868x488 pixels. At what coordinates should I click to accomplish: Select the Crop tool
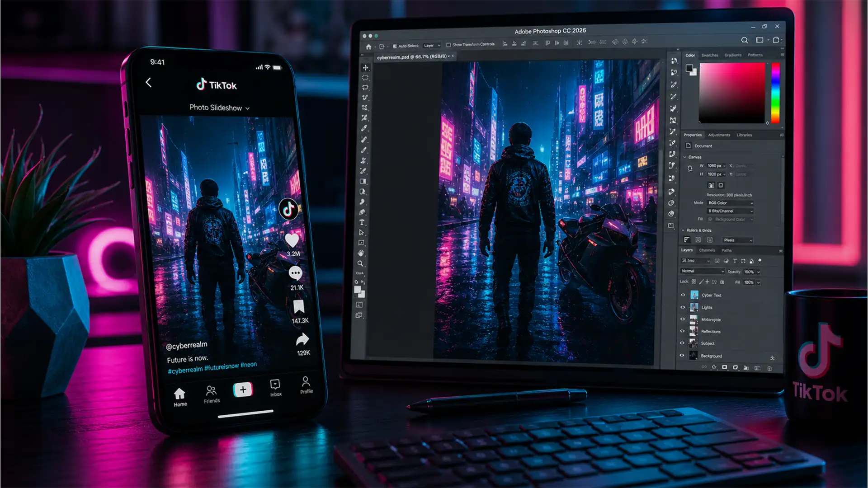pyautogui.click(x=364, y=108)
